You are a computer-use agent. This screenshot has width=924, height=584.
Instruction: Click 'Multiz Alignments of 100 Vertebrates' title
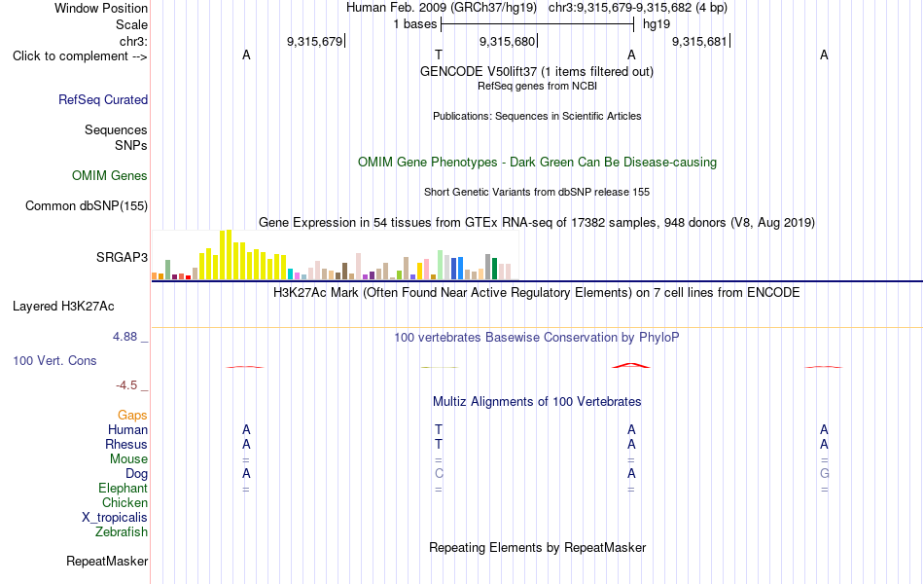pyautogui.click(x=537, y=402)
